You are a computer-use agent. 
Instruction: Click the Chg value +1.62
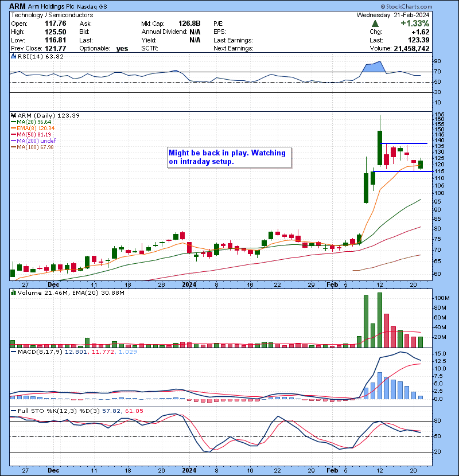click(x=421, y=32)
